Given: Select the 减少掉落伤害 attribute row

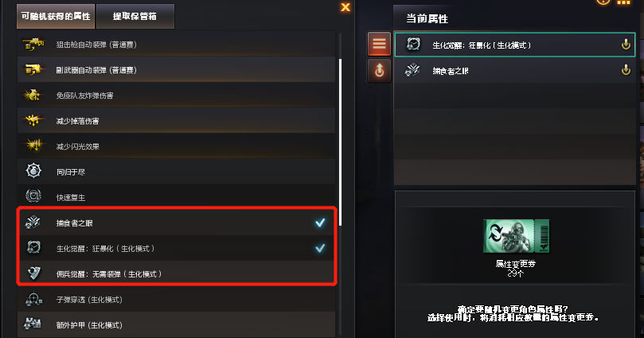Looking at the screenshot, I should click(x=176, y=120).
